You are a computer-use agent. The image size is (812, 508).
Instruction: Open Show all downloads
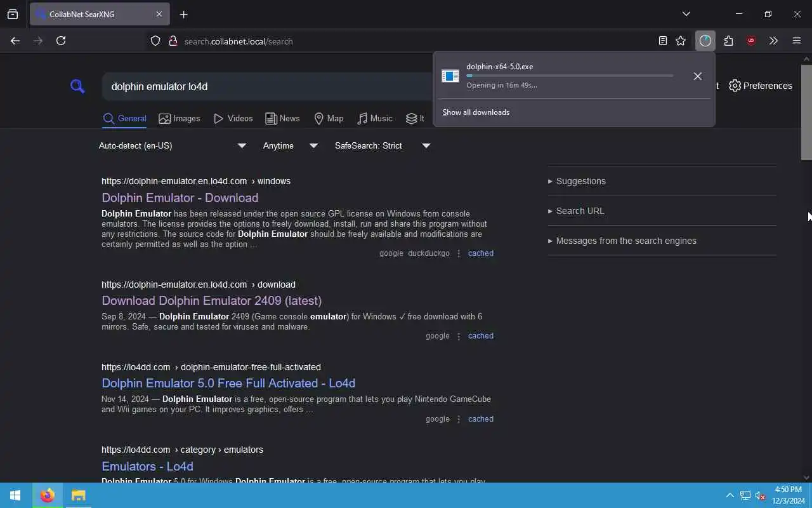476,112
